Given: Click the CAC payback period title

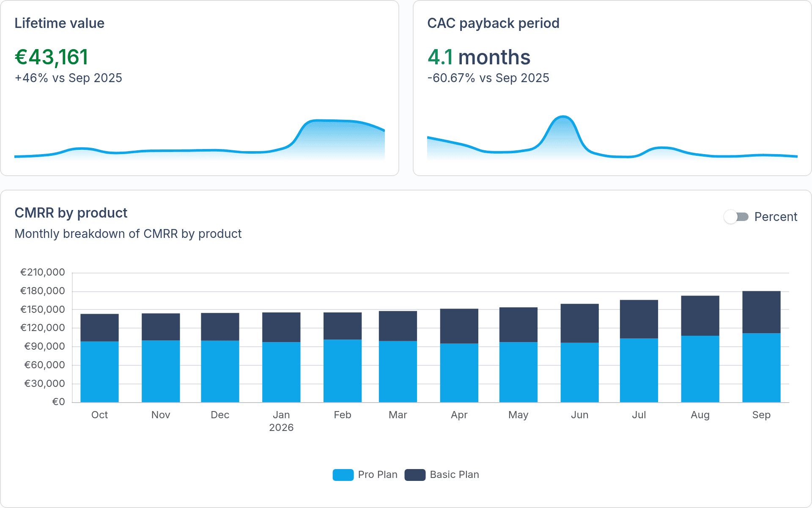Looking at the screenshot, I should (493, 23).
